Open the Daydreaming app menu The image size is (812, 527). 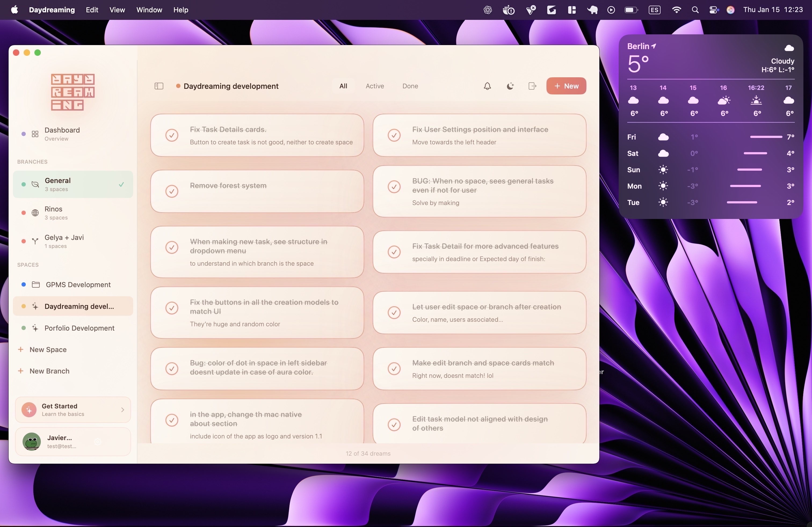point(52,10)
